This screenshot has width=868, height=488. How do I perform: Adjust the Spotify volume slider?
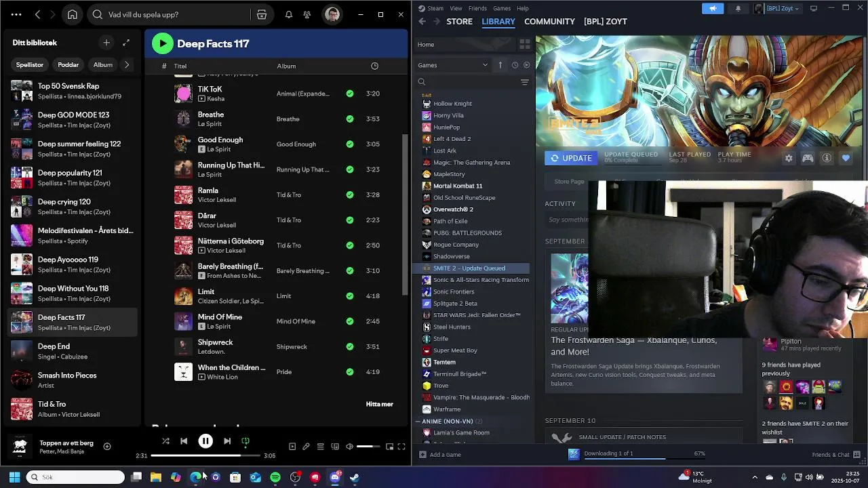[368, 447]
